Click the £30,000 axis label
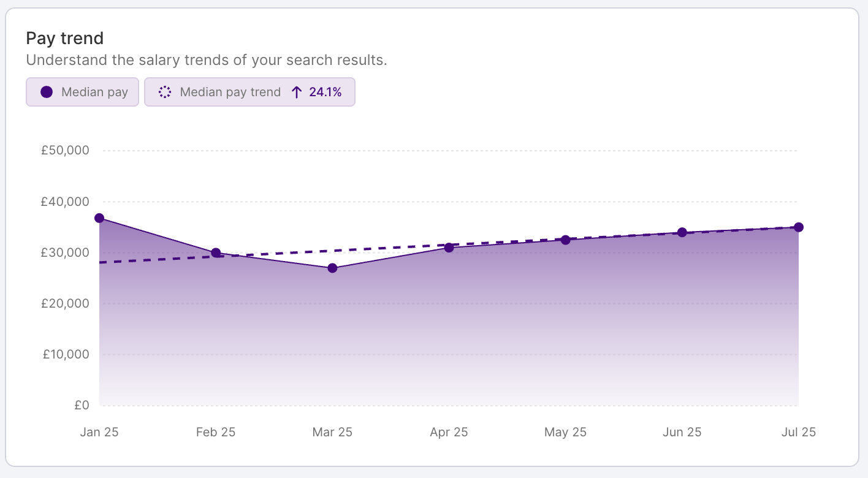The height and width of the screenshot is (478, 868). tap(66, 252)
